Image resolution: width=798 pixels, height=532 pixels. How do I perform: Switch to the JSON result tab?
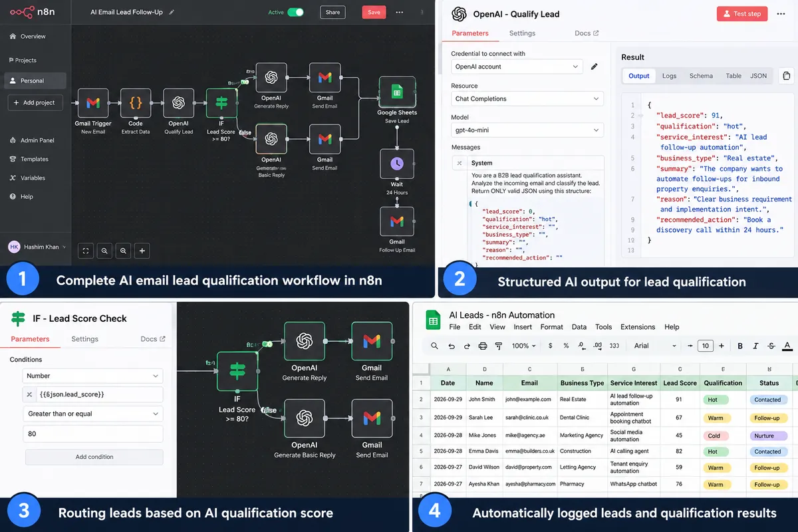coord(758,76)
